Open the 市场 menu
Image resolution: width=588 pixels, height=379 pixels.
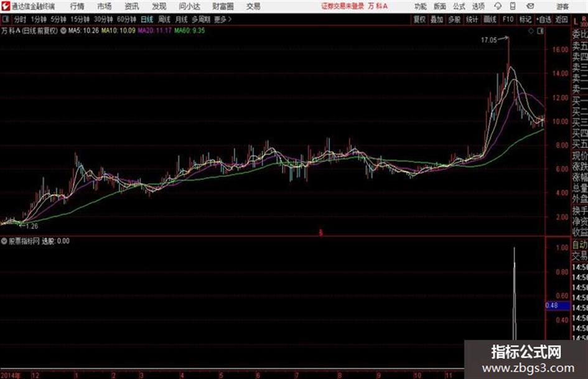(x=105, y=6)
